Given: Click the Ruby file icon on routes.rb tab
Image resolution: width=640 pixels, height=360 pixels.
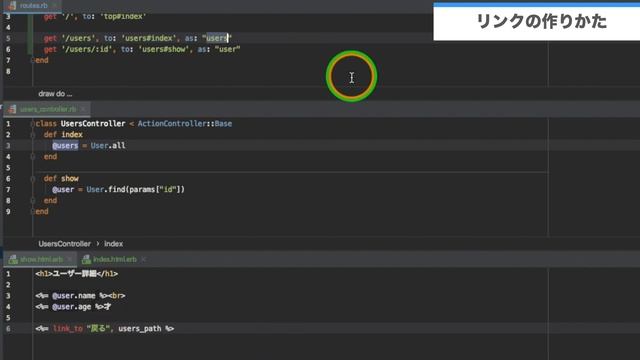Looking at the screenshot, I should 12,6.
